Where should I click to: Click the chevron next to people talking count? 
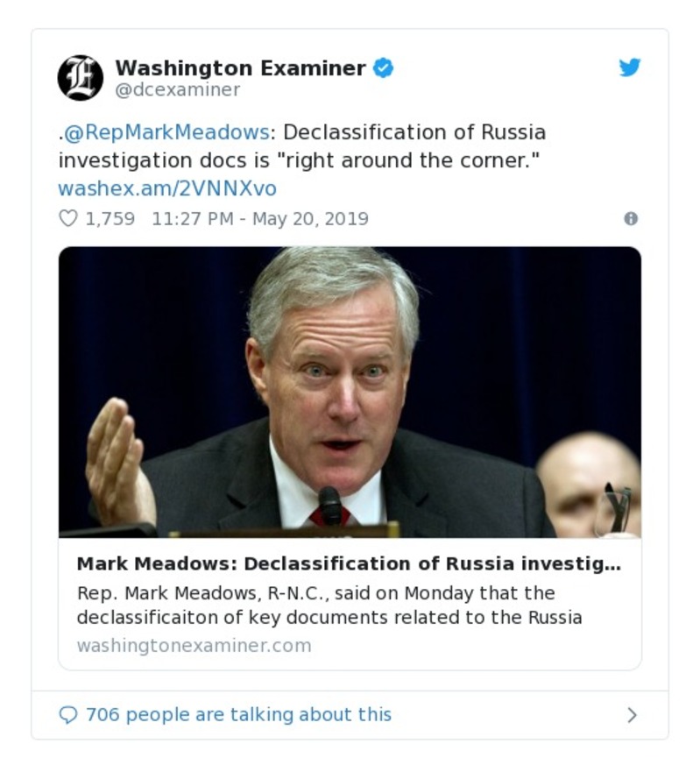click(630, 714)
